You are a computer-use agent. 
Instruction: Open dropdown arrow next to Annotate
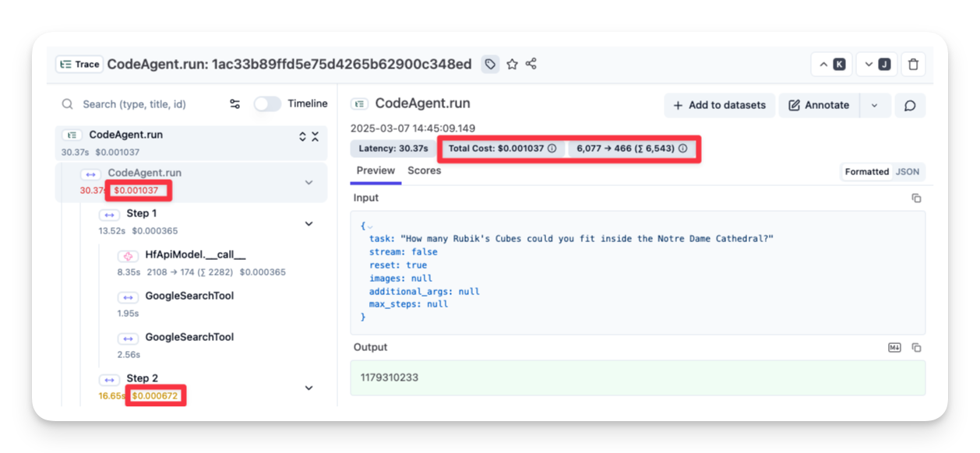coord(874,105)
